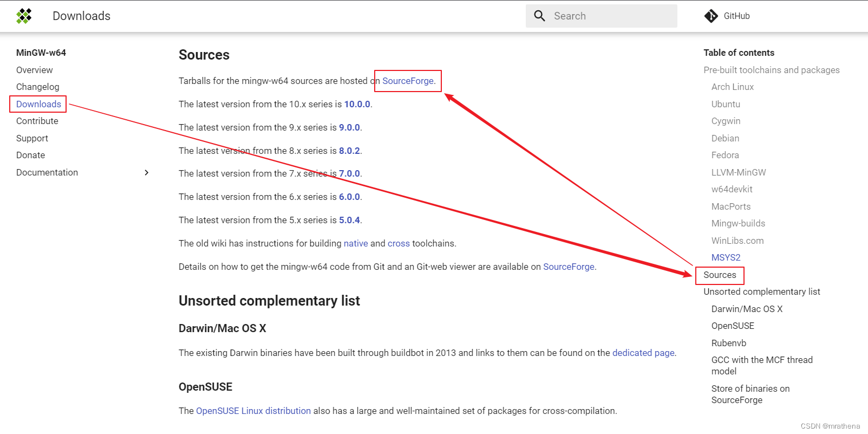Click the Unsorted complementary list heading

269,301
